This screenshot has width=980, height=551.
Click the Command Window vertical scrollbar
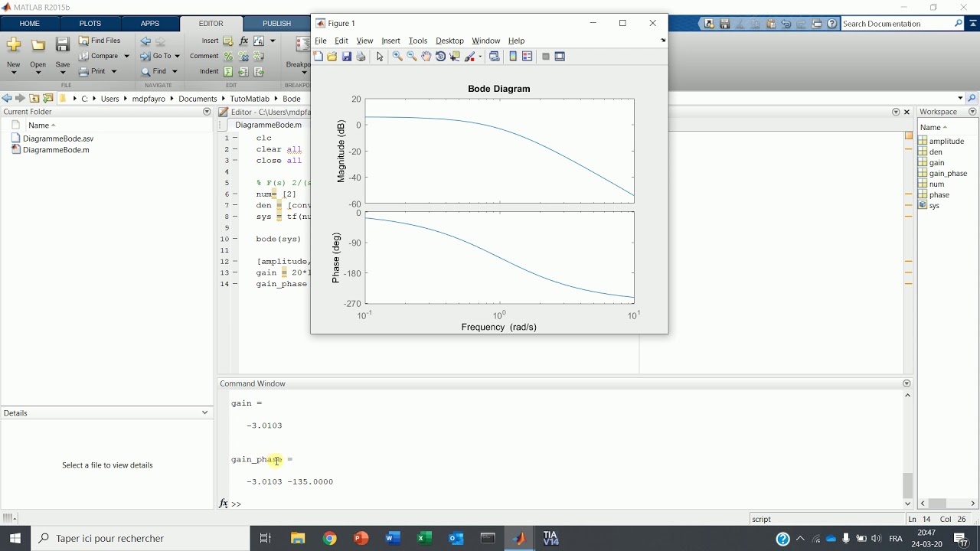(x=907, y=449)
